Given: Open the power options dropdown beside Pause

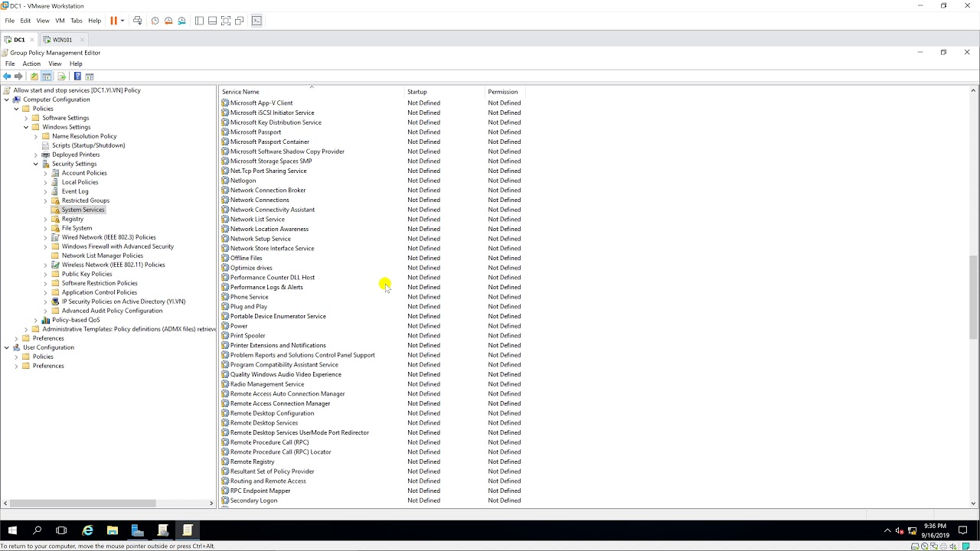Looking at the screenshot, I should (x=122, y=21).
